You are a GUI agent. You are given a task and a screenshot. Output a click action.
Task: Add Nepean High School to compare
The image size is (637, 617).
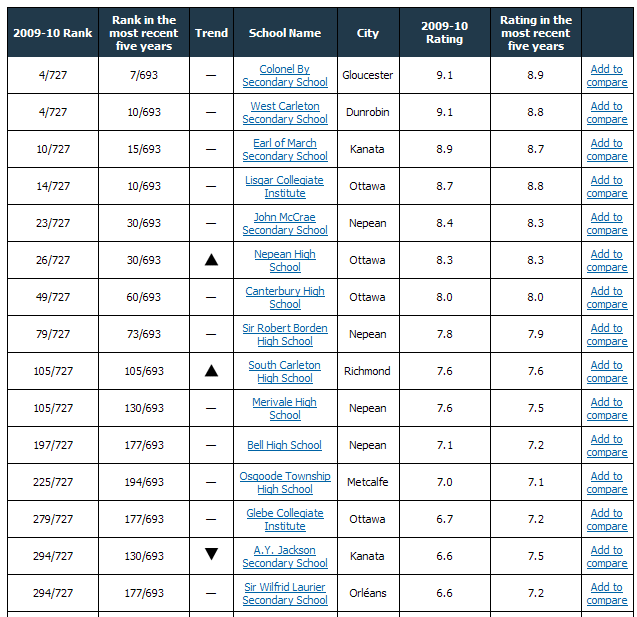(606, 261)
